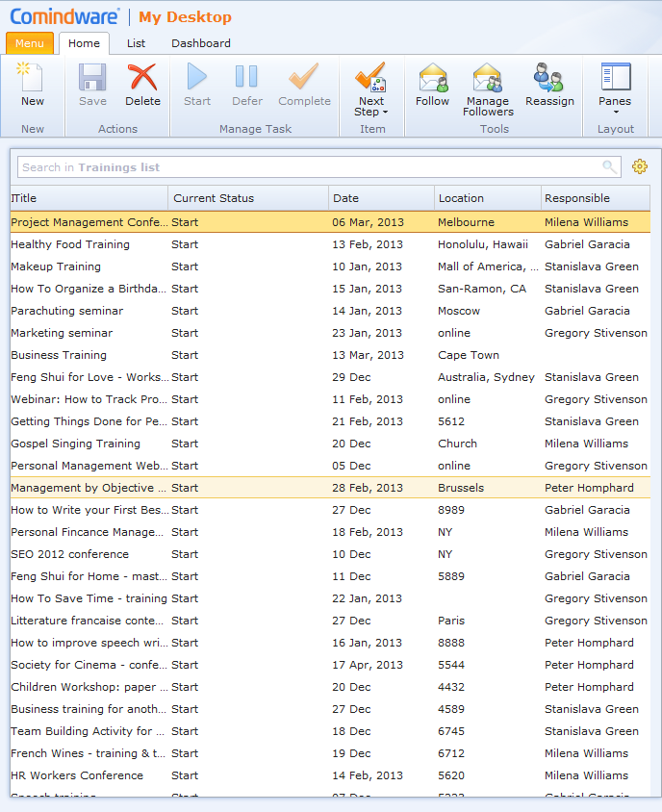Select Business training for anoth... row

[330, 709]
